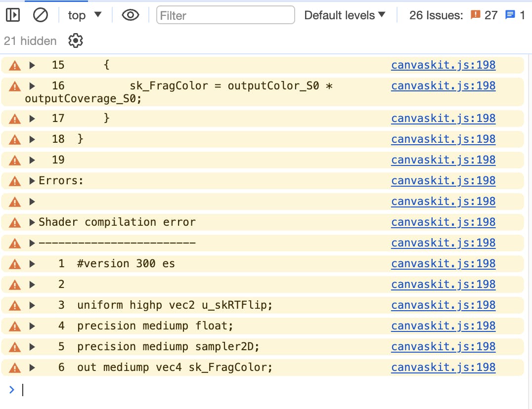Expand the 'Errors:' warning message
Image resolution: width=532 pixels, height=409 pixels.
pos(32,181)
